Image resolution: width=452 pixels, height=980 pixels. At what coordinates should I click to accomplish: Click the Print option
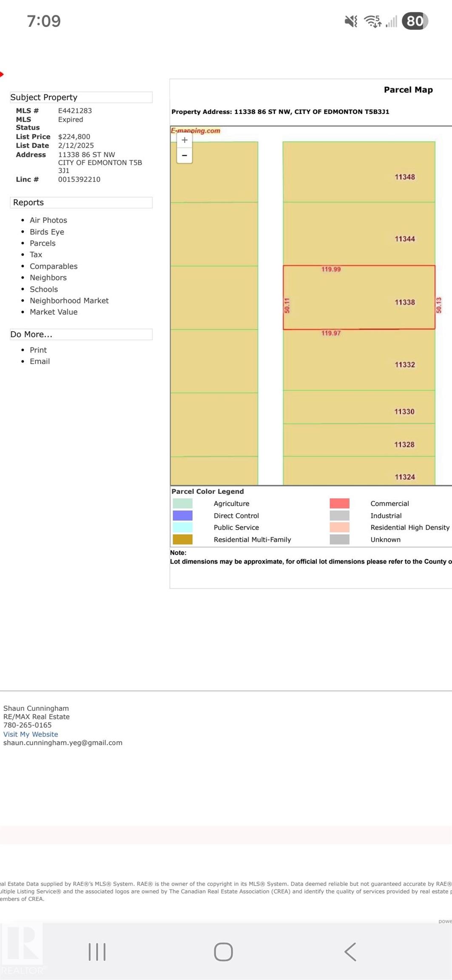(x=38, y=350)
